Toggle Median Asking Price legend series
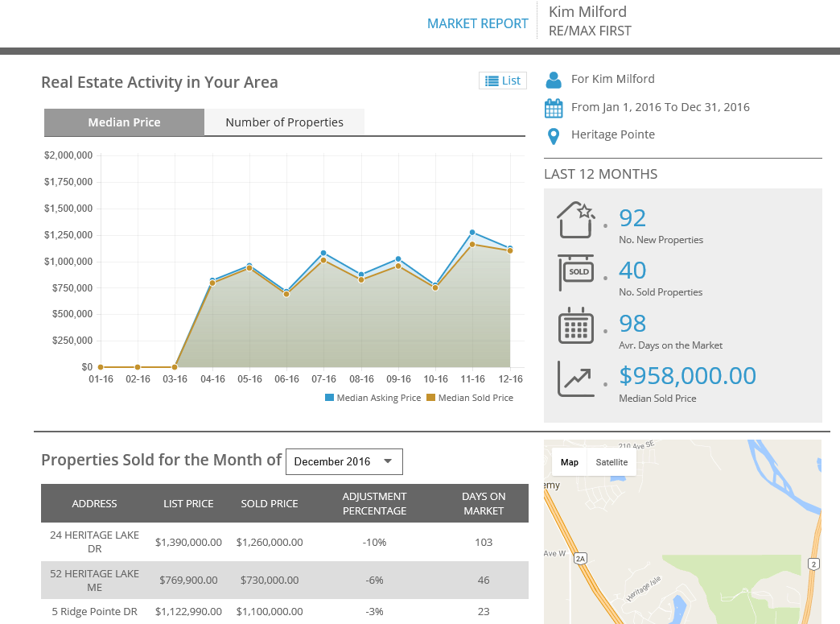The height and width of the screenshot is (624, 840). point(373,398)
